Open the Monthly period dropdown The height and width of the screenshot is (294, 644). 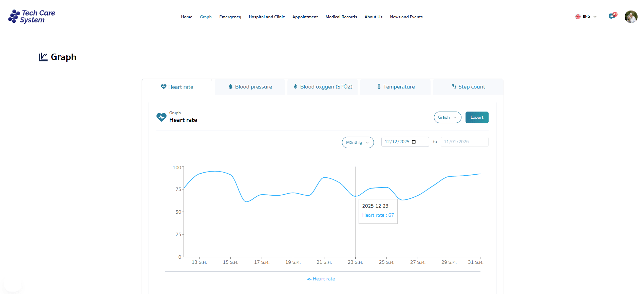pyautogui.click(x=358, y=142)
